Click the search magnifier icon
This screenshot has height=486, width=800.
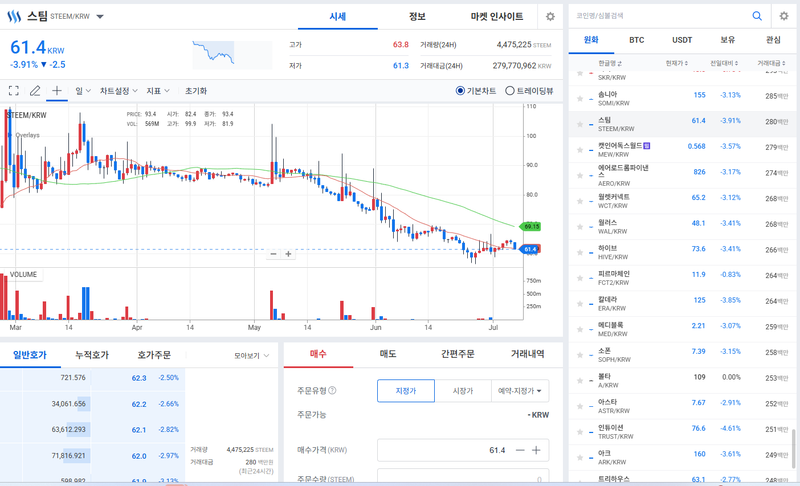[757, 16]
